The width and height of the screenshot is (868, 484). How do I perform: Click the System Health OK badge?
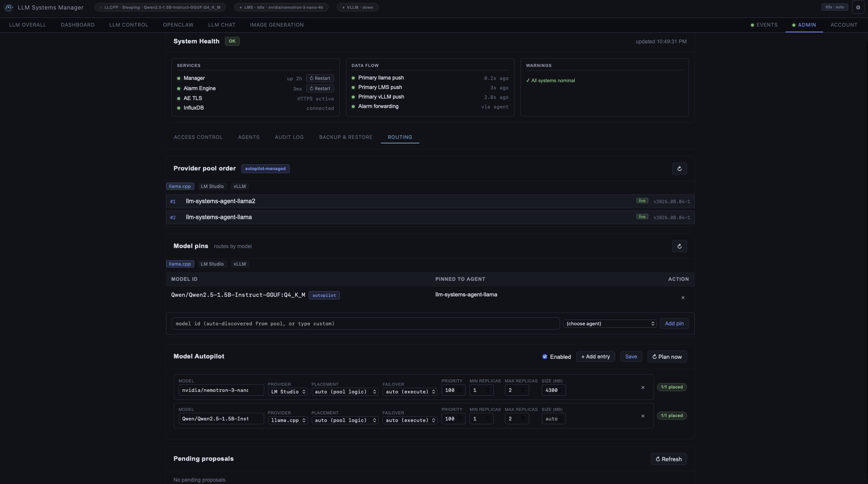(232, 41)
